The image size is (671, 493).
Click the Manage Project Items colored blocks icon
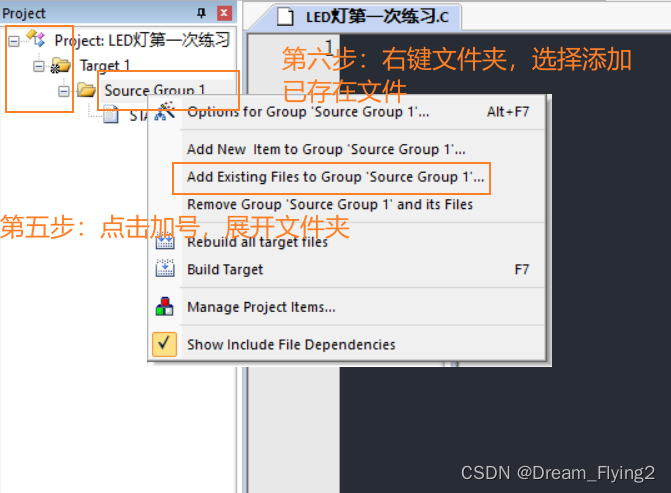(x=165, y=306)
